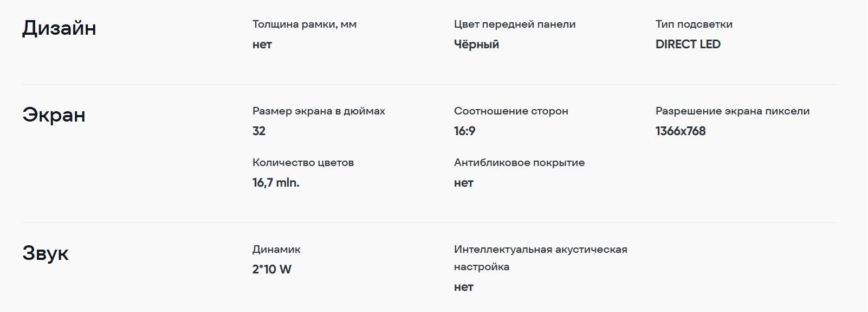The width and height of the screenshot is (868, 312).
Task: Click the Звук section heading
Action: [46, 253]
